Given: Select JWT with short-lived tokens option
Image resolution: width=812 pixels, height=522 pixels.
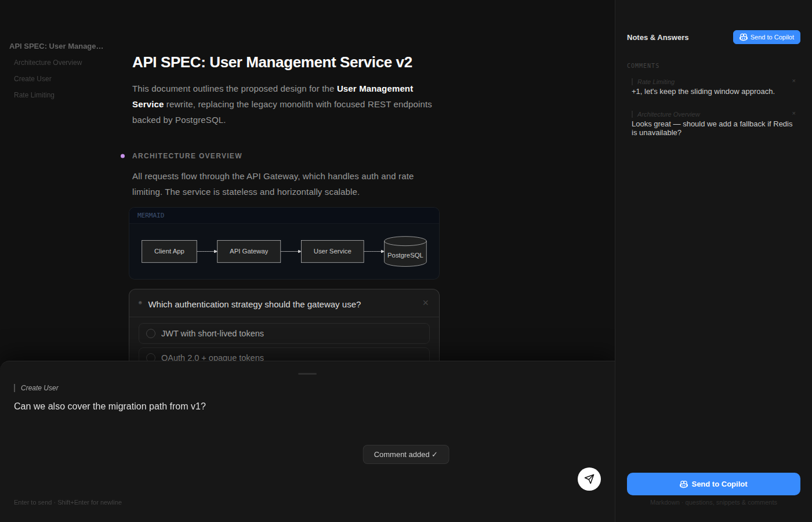Looking at the screenshot, I should [x=284, y=333].
